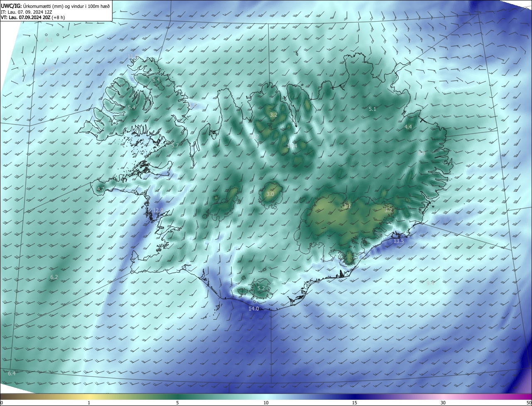This screenshot has width=532, height=406.
Task: Click the colour scale label '15'
Action: [x=355, y=403]
